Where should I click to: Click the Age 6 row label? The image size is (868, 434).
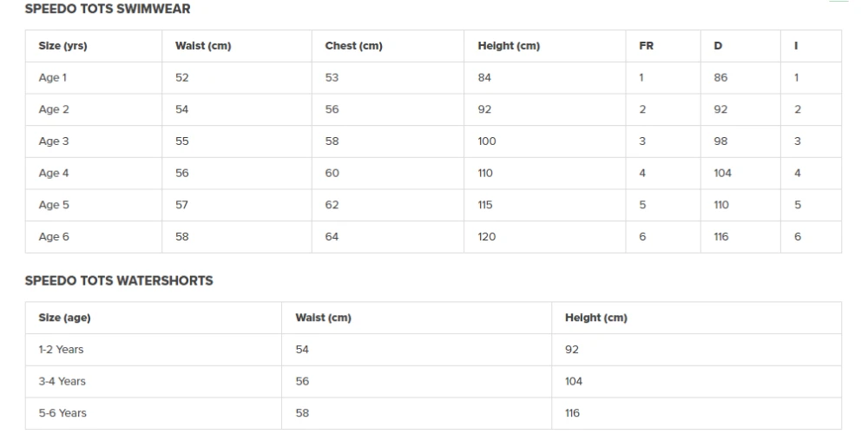(x=54, y=237)
